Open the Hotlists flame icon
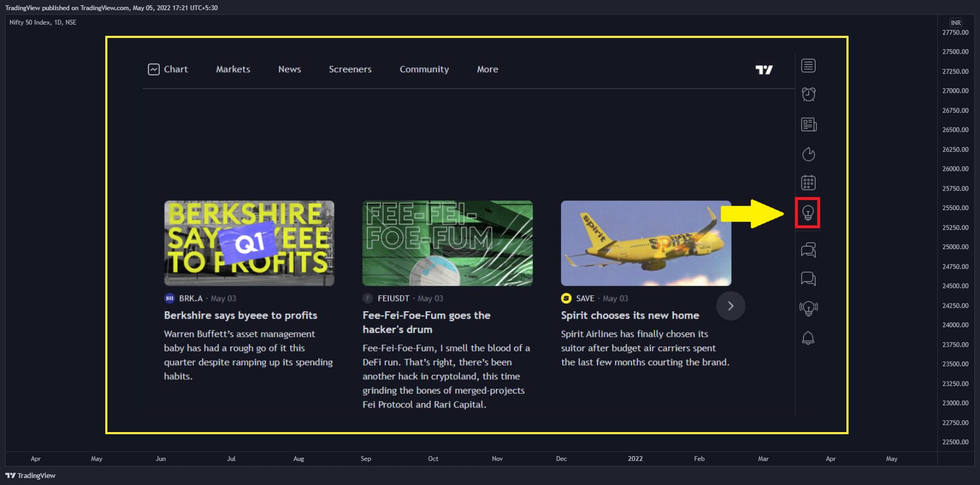 tap(808, 154)
